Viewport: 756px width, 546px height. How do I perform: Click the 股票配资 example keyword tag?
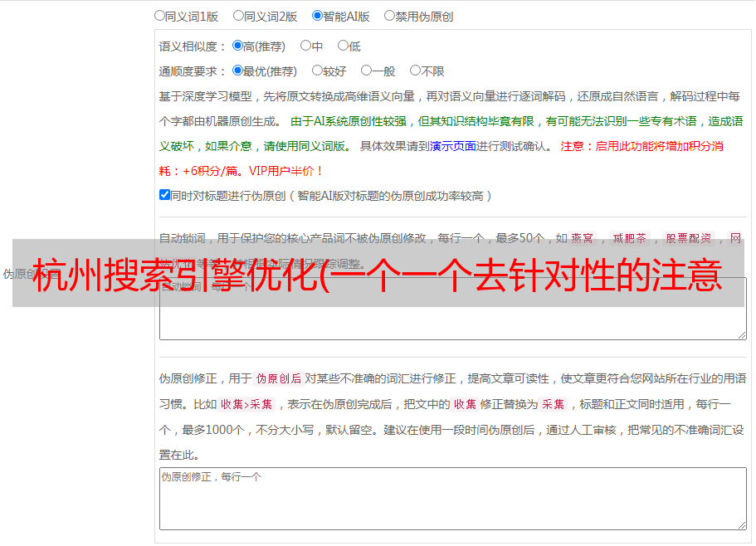tap(689, 238)
